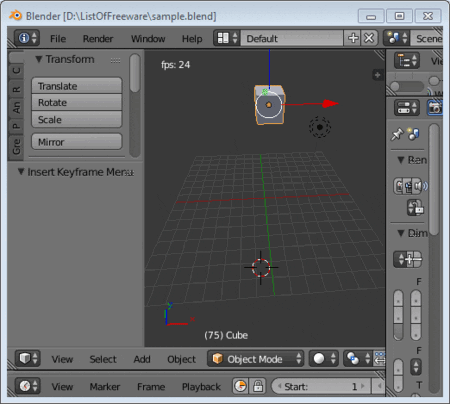This screenshot has height=404, width=450.
Task: Open the Frame menu
Action: point(151,387)
